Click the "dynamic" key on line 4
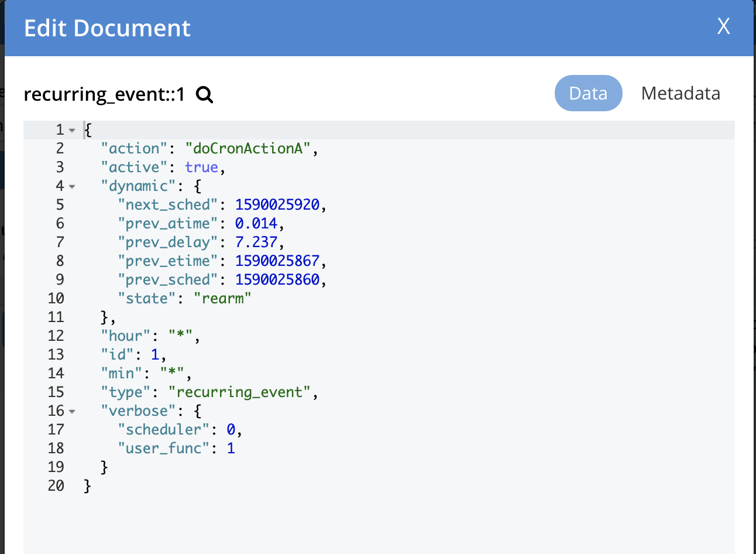 pyautogui.click(x=138, y=186)
